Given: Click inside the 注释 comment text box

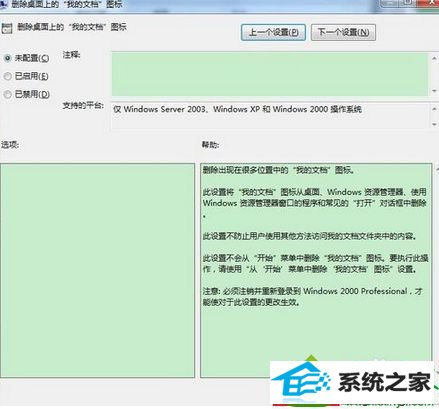Looking at the screenshot, I should tap(270, 74).
